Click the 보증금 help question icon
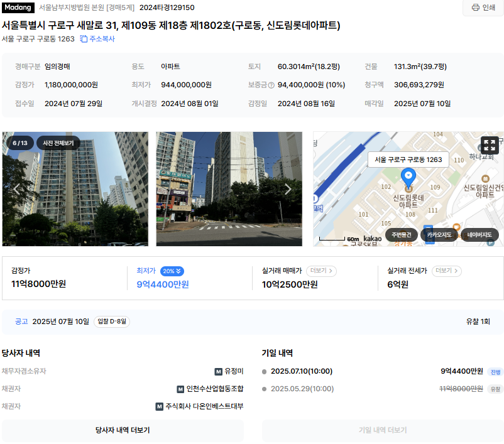 click(271, 85)
